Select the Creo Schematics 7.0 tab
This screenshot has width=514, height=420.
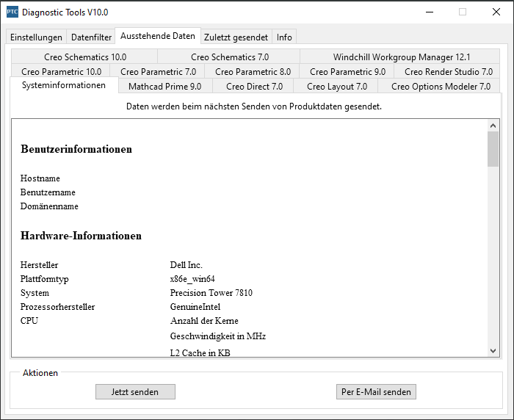[229, 57]
